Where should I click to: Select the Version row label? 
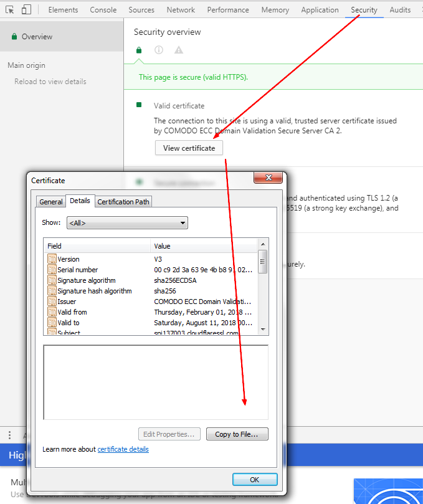click(x=69, y=259)
